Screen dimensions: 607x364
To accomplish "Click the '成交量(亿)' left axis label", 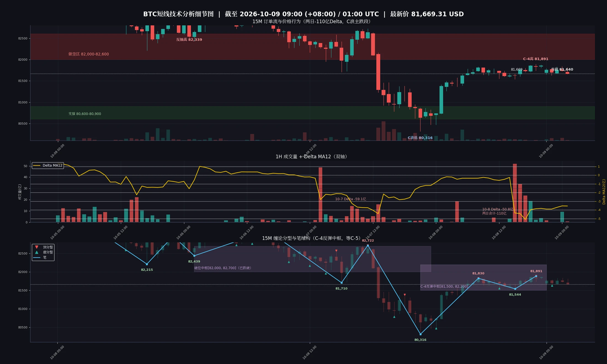I will click(20, 192).
